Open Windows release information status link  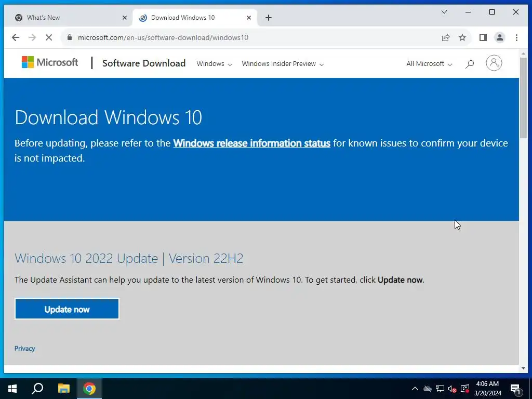[x=252, y=143]
